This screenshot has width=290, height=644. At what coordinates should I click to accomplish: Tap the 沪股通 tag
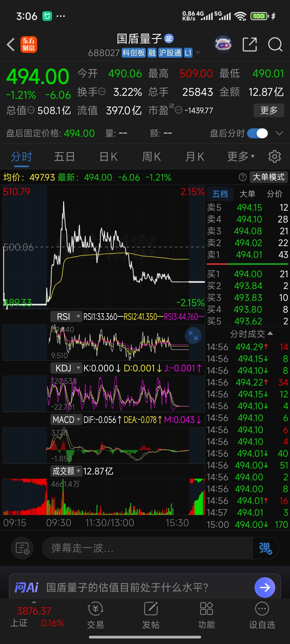coord(170,53)
